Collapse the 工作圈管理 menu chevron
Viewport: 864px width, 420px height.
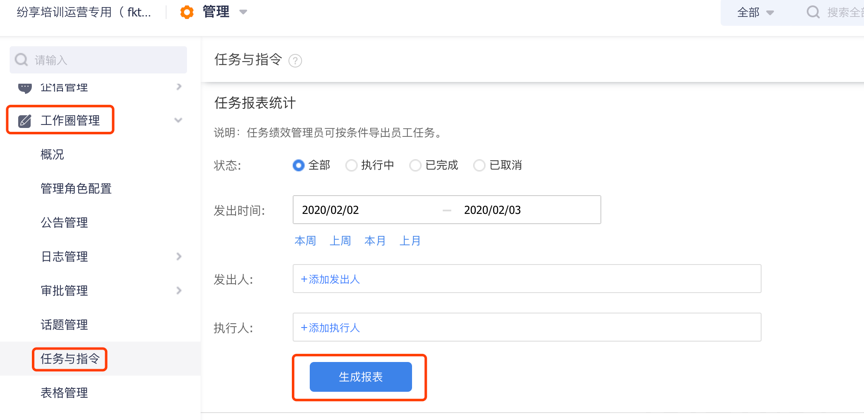click(178, 121)
